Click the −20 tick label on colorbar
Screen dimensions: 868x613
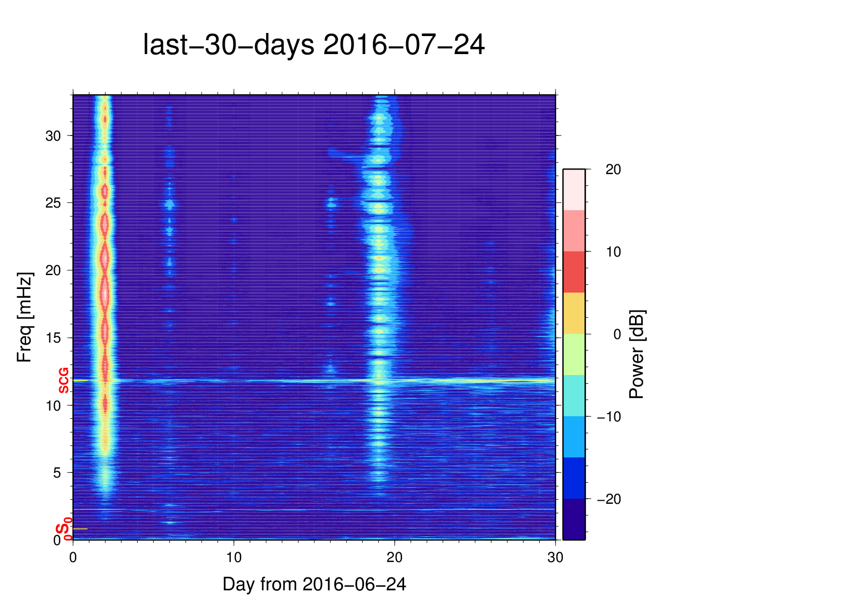(x=609, y=499)
